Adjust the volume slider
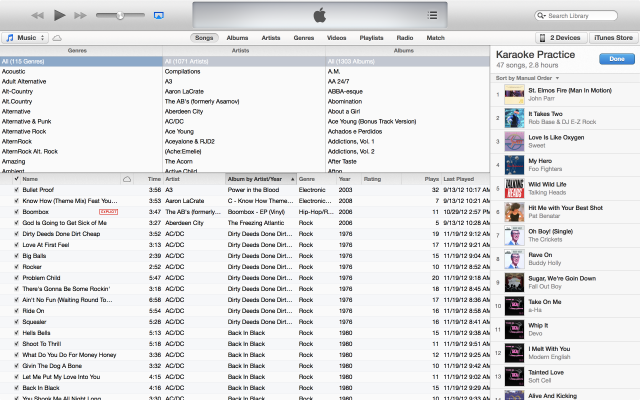640x400 pixels. (120, 16)
